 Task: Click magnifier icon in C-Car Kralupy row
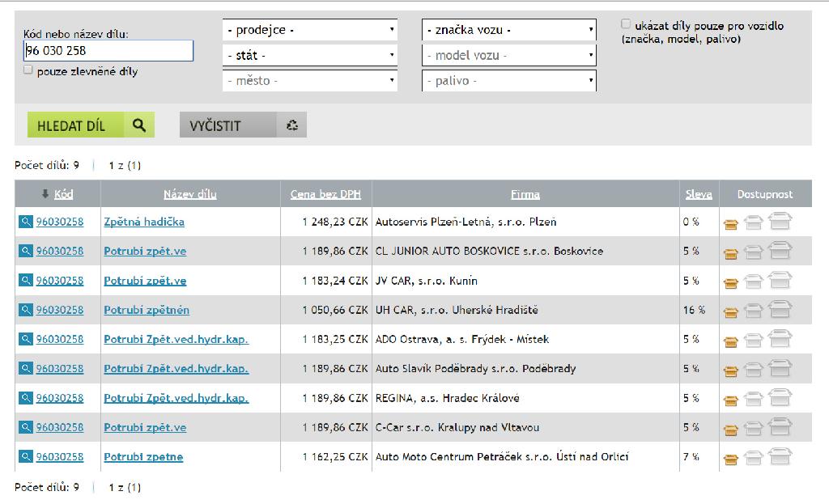(x=25, y=427)
